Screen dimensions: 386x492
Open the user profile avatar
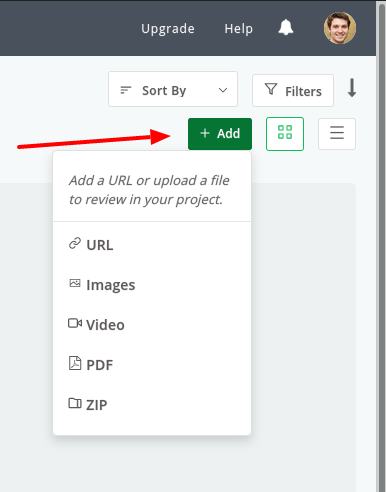[340, 28]
